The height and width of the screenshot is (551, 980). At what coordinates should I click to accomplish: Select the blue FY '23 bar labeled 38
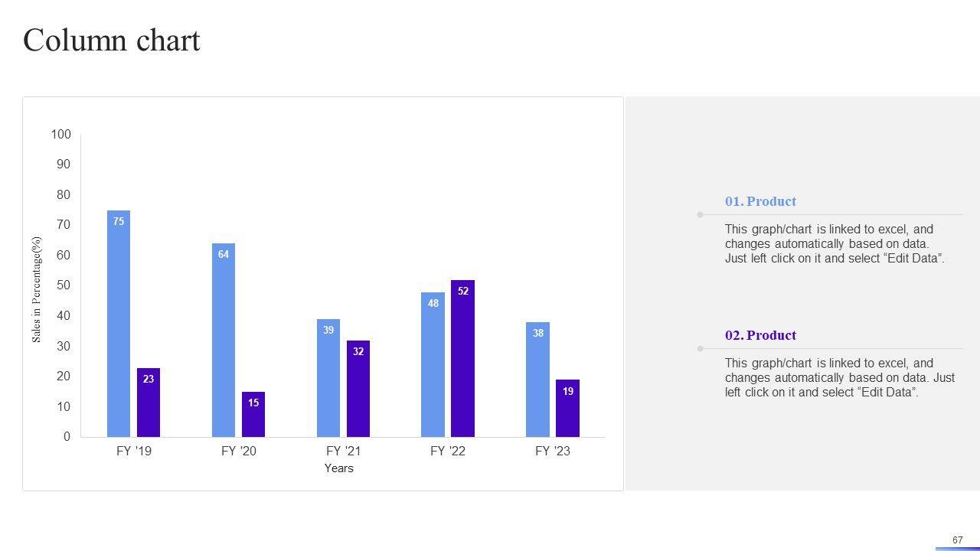click(x=537, y=380)
